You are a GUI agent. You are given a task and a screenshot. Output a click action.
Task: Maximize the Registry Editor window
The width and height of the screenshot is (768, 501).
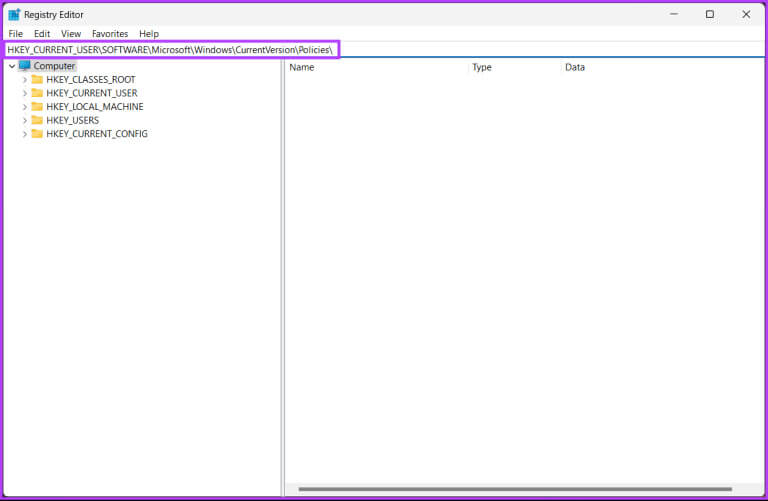(710, 15)
